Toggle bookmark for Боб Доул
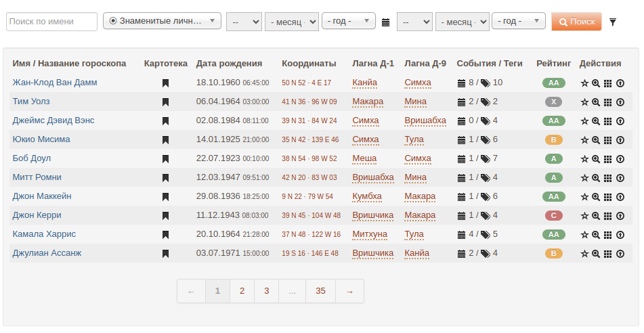The width and height of the screenshot is (644, 333). (165, 158)
